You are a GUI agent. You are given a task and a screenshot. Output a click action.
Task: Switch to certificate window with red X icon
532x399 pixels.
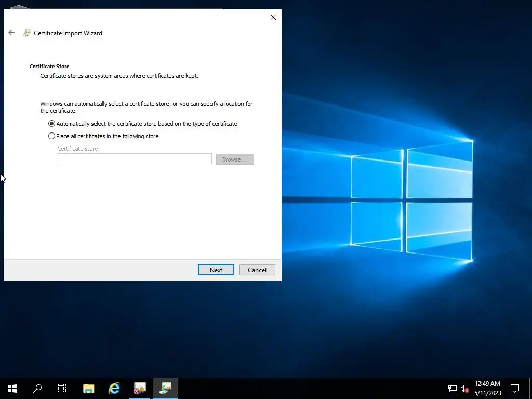click(x=140, y=389)
